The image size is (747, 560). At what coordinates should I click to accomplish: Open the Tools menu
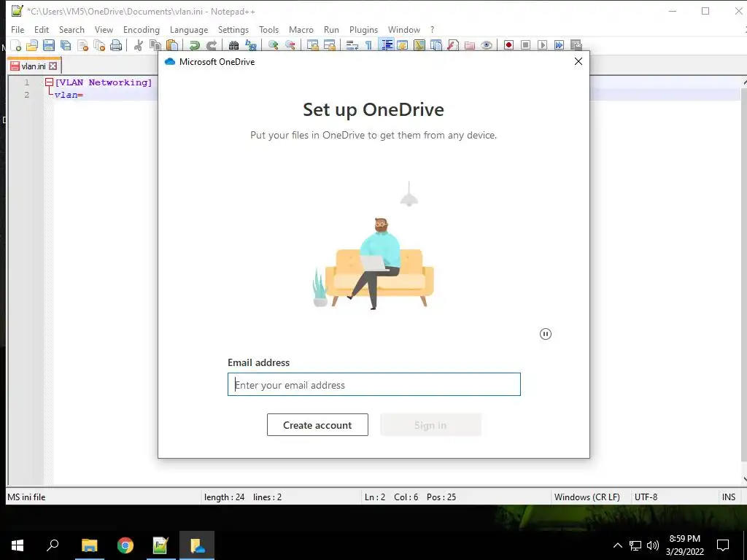pyautogui.click(x=268, y=29)
